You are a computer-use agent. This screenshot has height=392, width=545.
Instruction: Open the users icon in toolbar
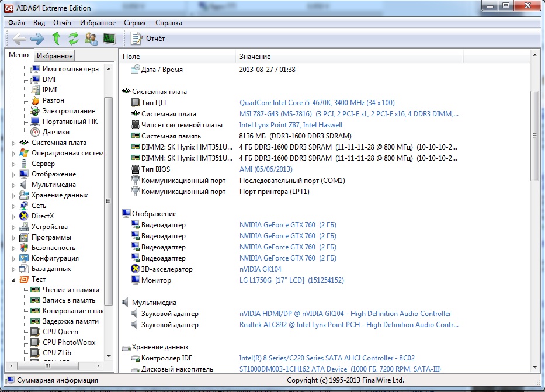tap(91, 39)
